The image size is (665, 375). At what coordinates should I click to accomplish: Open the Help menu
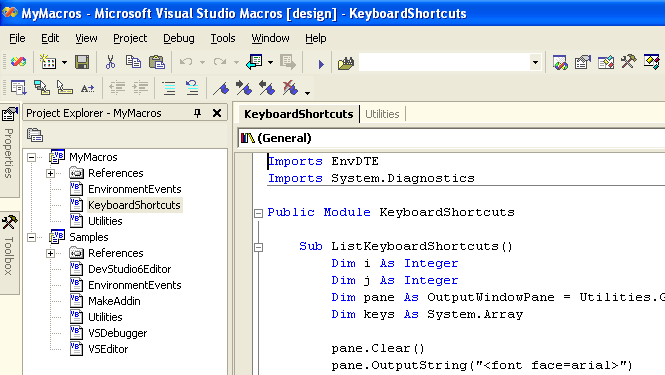tap(316, 38)
